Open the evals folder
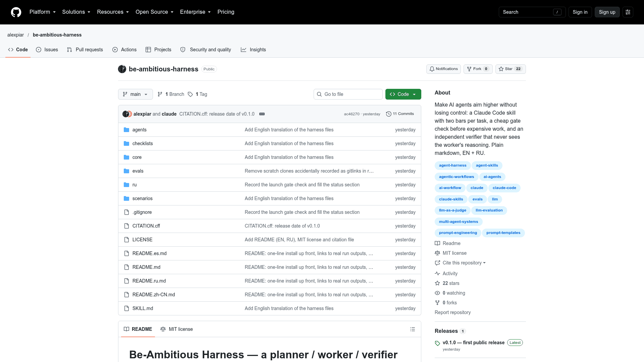The width and height of the screenshot is (644, 362). [138, 171]
